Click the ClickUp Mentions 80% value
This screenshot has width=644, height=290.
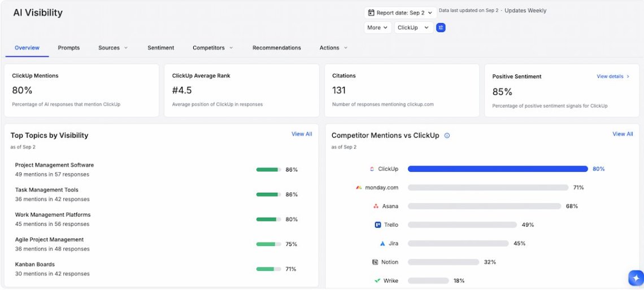click(22, 90)
